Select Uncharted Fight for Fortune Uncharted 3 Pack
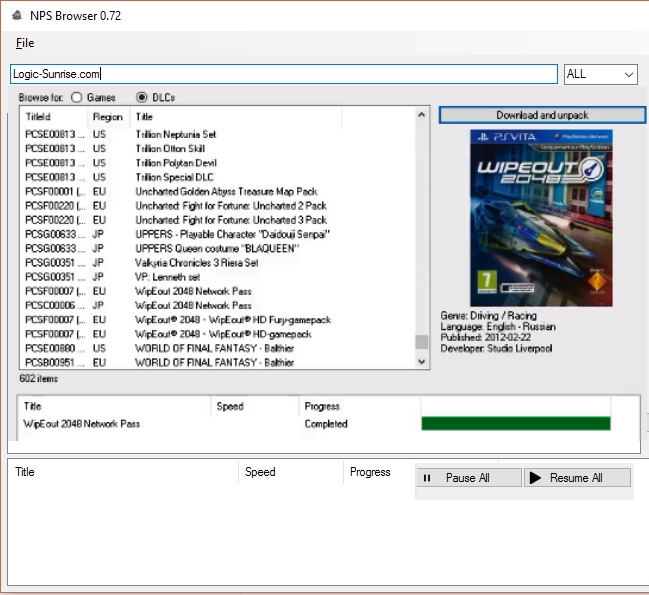649x595 pixels. pos(218,220)
